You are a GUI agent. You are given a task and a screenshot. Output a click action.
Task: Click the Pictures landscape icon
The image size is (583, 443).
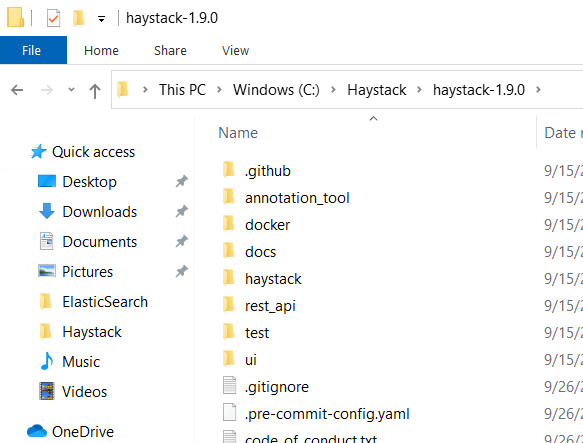click(47, 271)
